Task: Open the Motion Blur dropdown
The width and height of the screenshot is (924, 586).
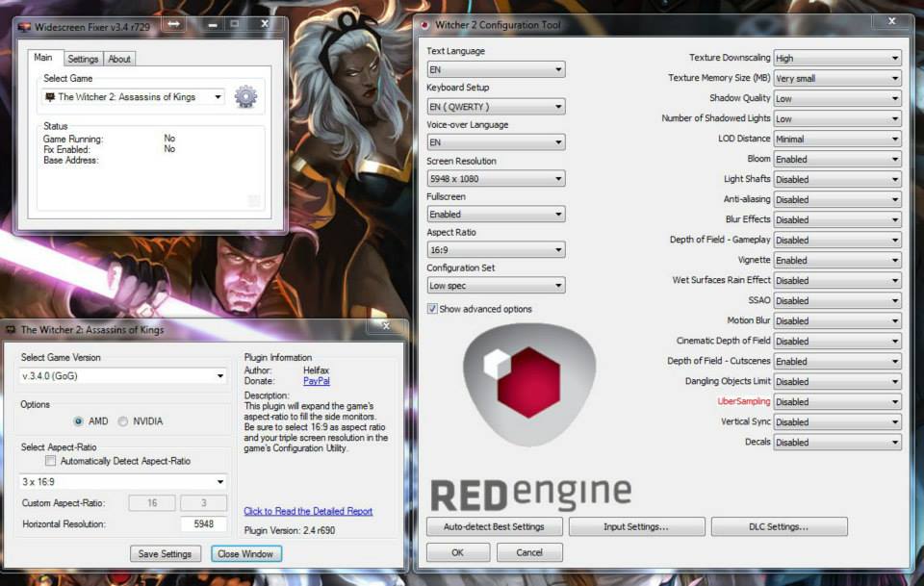Action: [837, 321]
